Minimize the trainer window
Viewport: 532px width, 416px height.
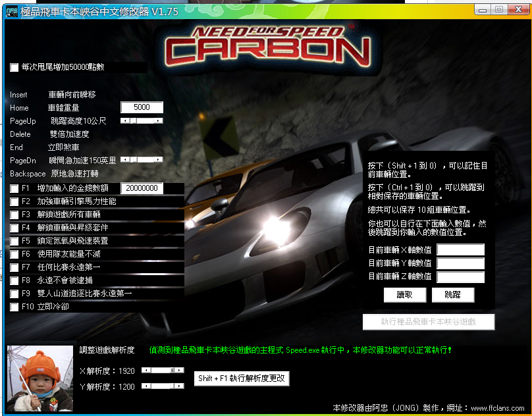coord(483,10)
